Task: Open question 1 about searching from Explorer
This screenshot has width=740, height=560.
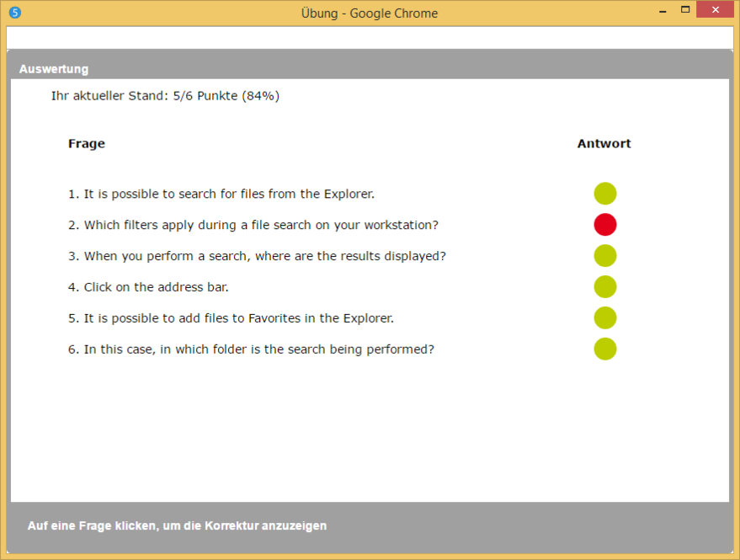Action: tap(221, 194)
